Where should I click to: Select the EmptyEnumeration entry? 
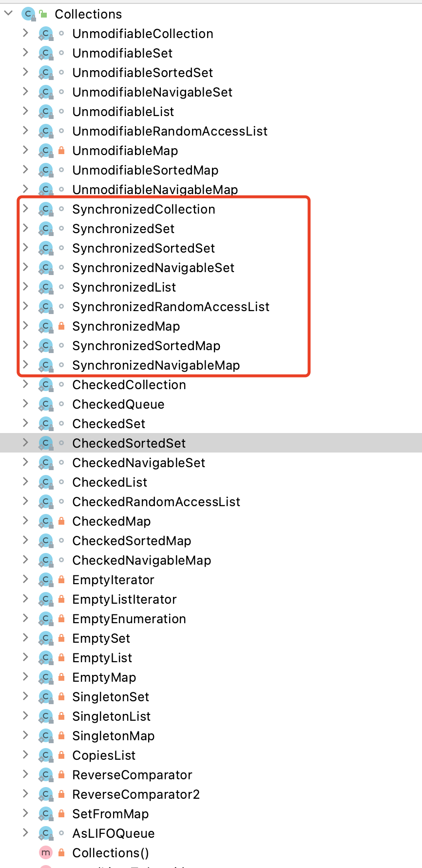coord(129,619)
